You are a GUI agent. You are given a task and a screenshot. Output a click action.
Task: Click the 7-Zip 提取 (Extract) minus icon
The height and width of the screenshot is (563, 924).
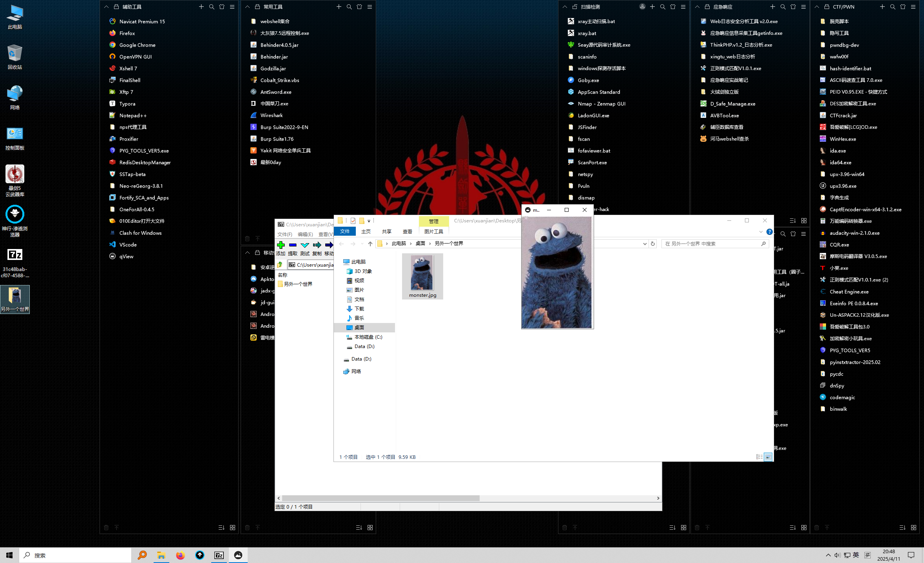[x=293, y=245]
